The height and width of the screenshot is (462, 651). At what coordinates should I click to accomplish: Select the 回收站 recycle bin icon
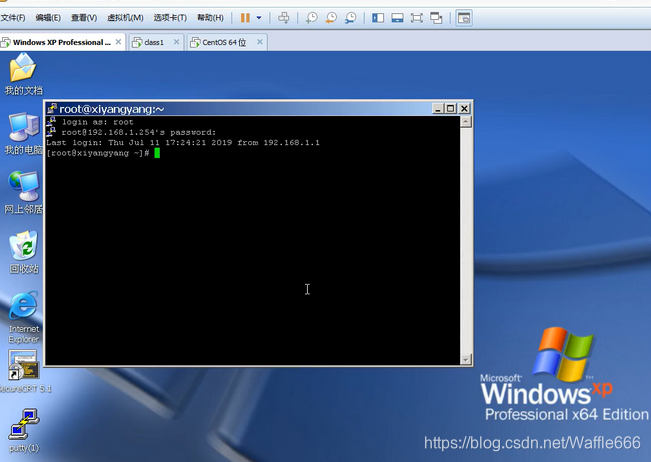24,252
